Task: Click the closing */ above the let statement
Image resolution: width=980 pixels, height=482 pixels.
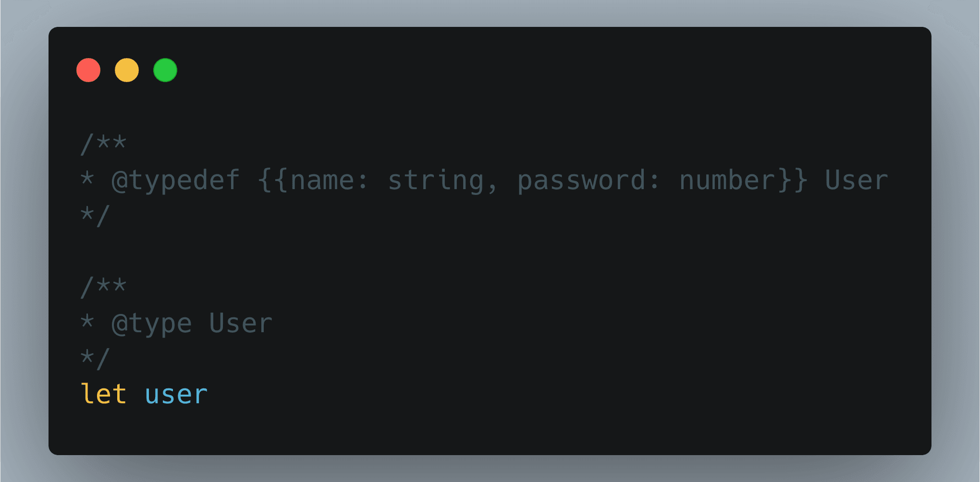Action: click(95, 359)
